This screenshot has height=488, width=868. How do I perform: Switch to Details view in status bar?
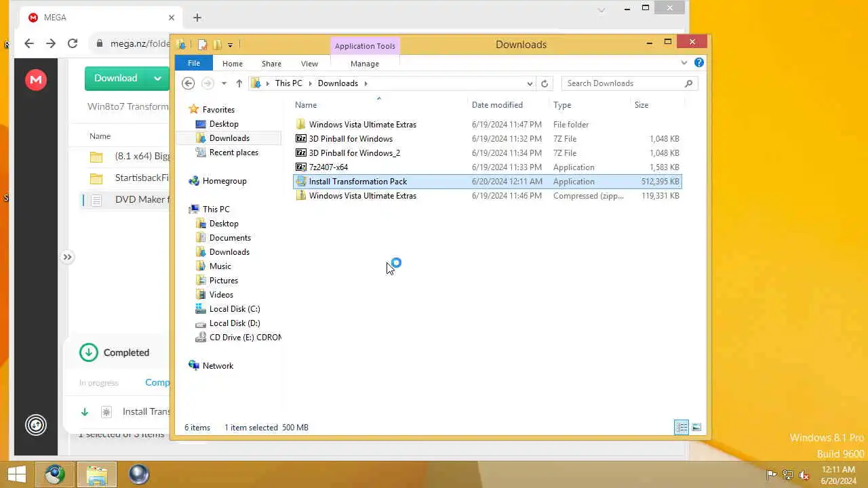[x=682, y=427]
